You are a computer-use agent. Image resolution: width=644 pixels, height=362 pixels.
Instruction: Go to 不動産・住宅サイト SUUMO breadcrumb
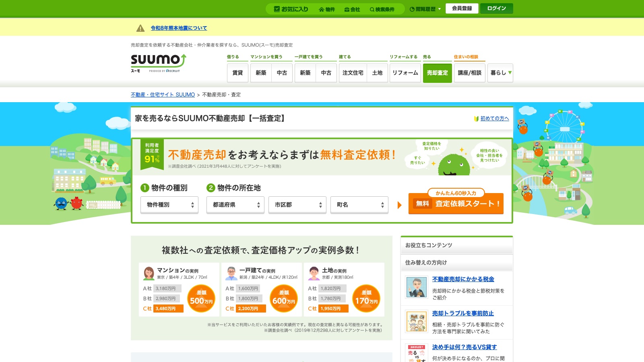[163, 95]
